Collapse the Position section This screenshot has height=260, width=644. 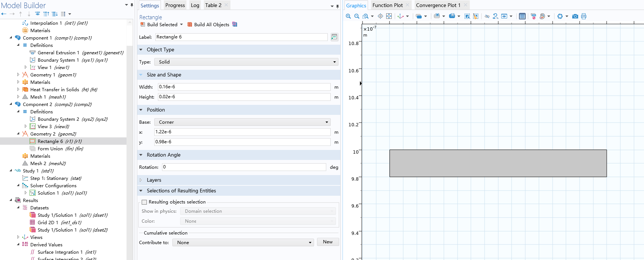click(141, 110)
